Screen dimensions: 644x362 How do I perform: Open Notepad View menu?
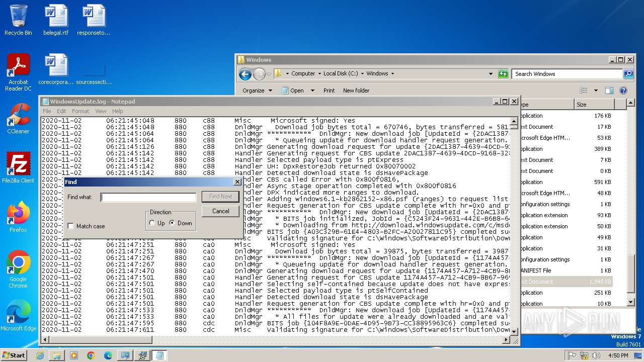(101, 111)
